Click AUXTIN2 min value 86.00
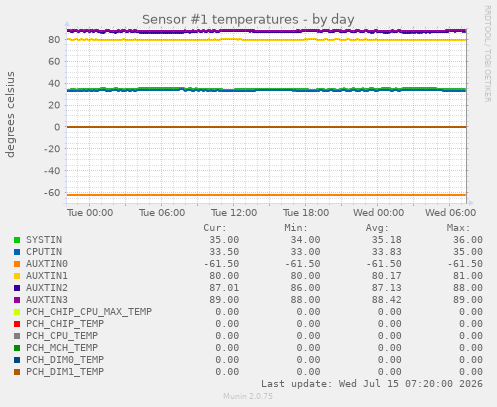Screen dimensions: 497x407 pos(305,288)
